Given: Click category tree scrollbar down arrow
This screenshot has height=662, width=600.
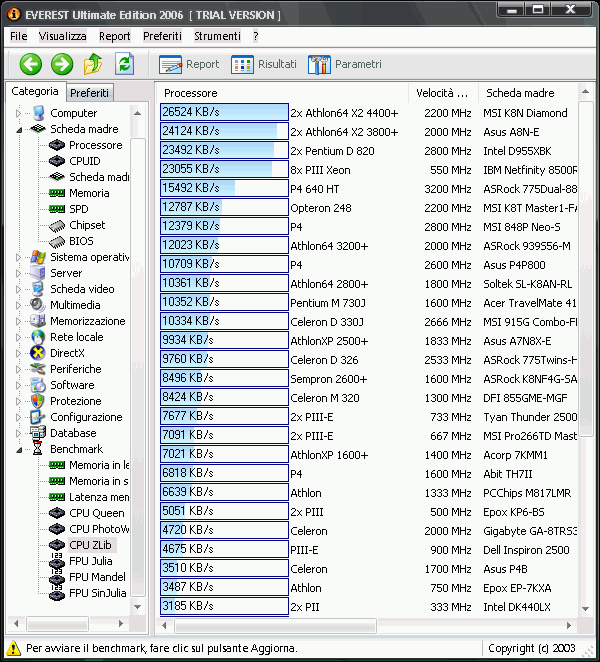Looking at the screenshot, I should coord(137,607).
